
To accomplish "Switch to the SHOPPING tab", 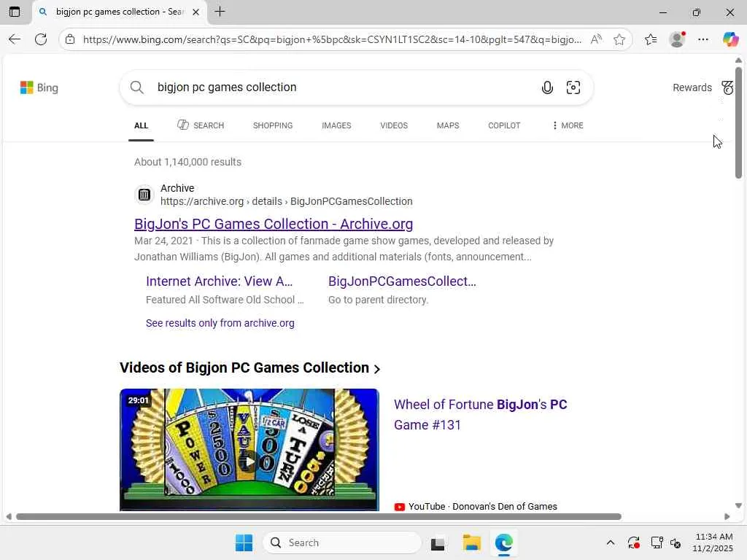I will point(273,125).
